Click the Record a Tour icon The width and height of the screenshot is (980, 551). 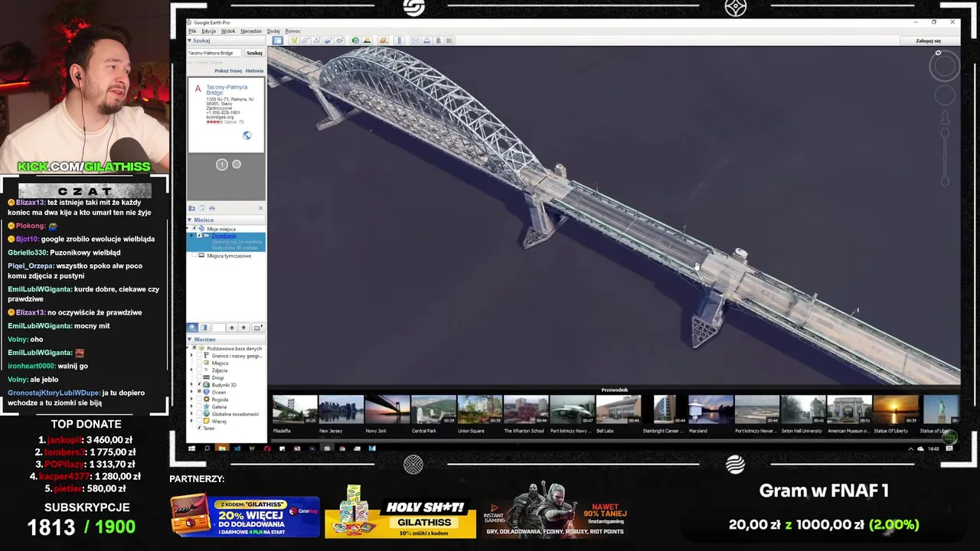coord(339,40)
